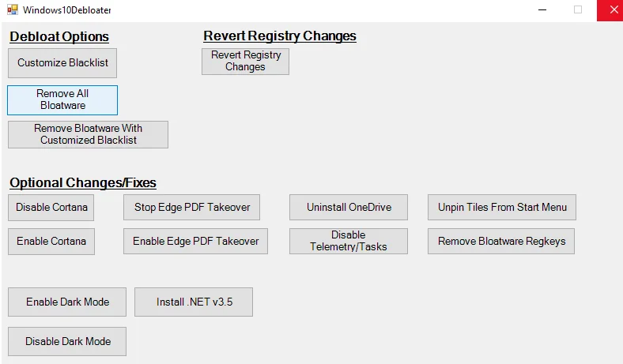623x364 pixels.
Task: Run Remove Bloatware With Customized Blacklist
Action: pos(88,134)
